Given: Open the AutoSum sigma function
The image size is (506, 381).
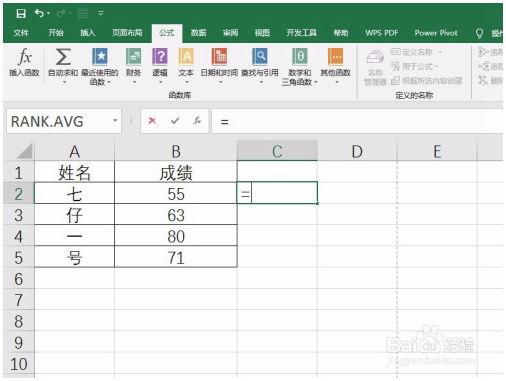Looking at the screenshot, I should click(x=63, y=57).
